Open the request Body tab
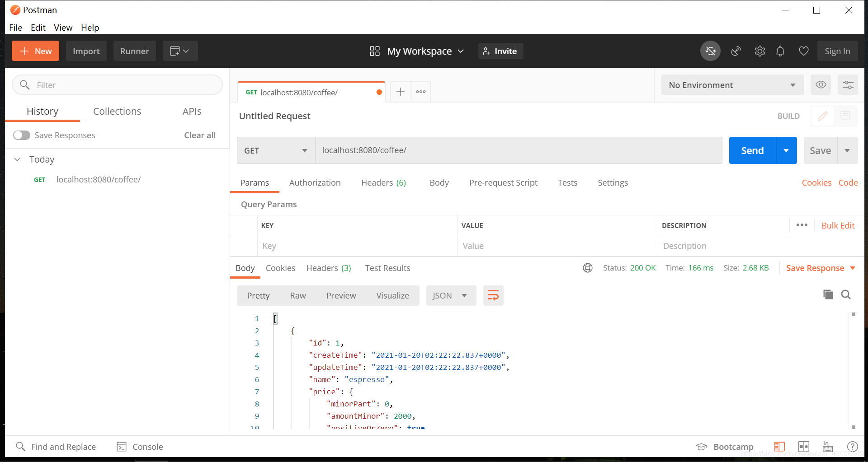 click(439, 182)
